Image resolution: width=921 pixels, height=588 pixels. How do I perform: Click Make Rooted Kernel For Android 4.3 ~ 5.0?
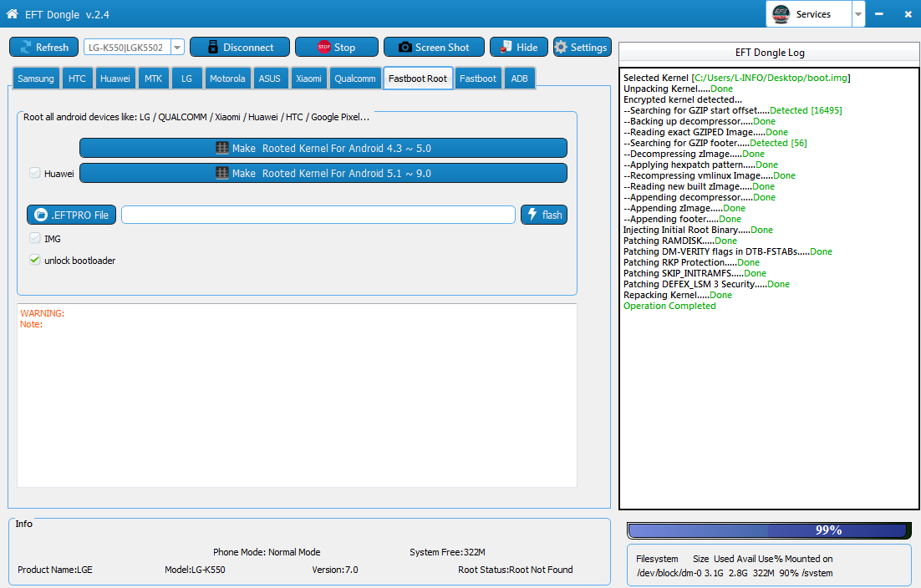[323, 148]
